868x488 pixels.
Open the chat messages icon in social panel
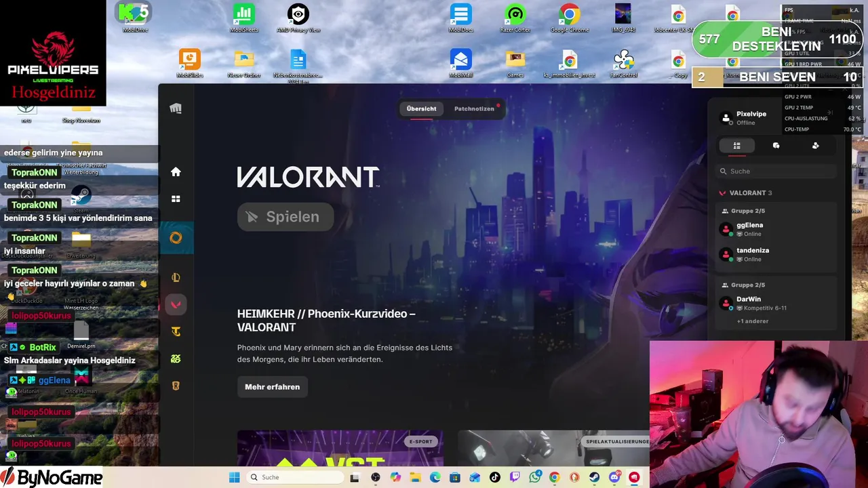[x=776, y=146]
